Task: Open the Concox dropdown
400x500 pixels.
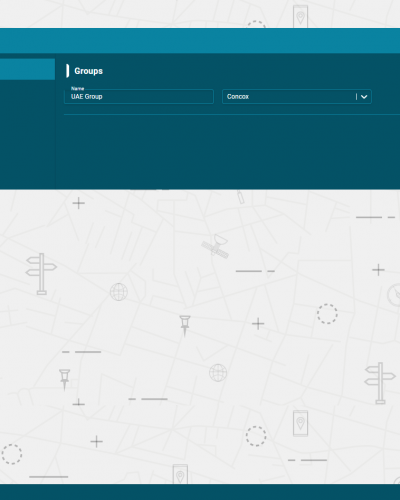Action: (x=297, y=97)
